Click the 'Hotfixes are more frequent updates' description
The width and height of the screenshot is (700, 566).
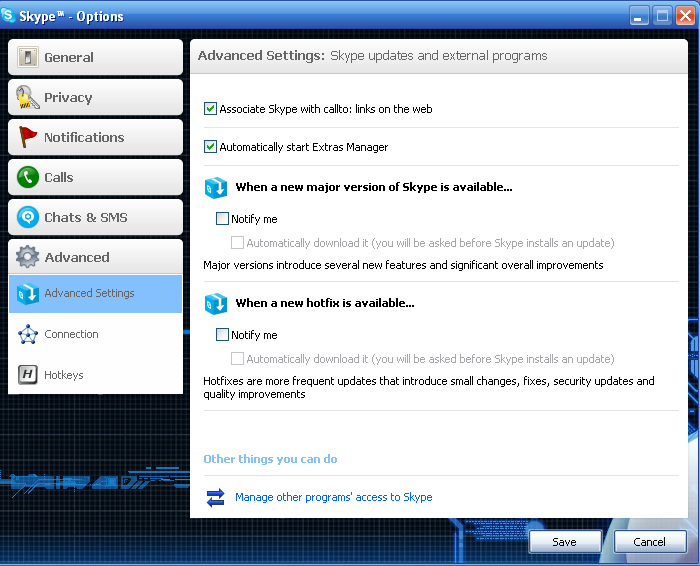(x=429, y=387)
